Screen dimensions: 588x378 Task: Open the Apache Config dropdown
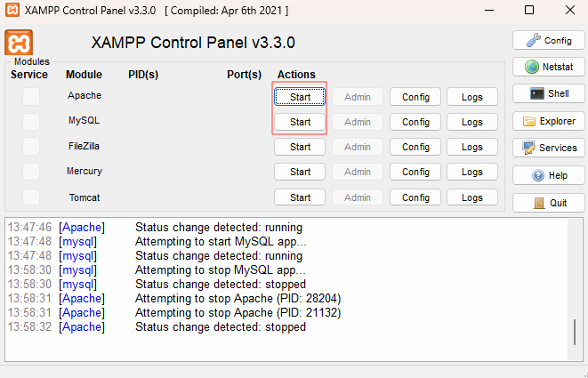pyautogui.click(x=415, y=97)
